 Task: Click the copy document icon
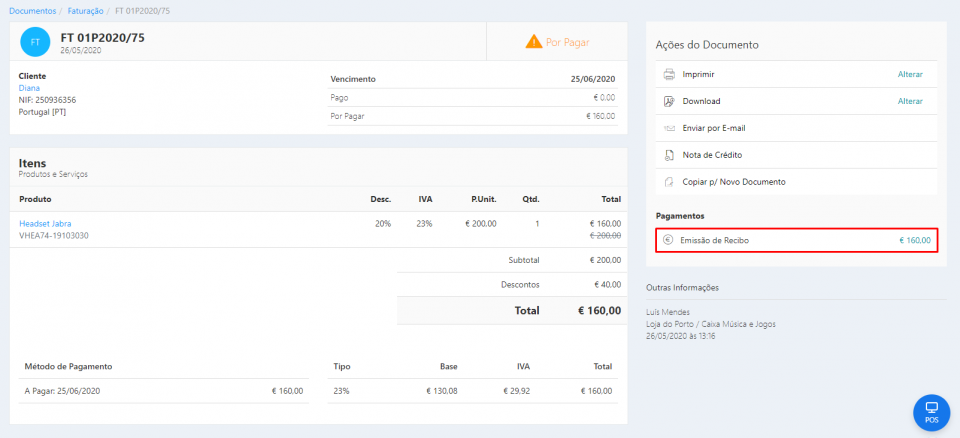pyautogui.click(x=669, y=183)
